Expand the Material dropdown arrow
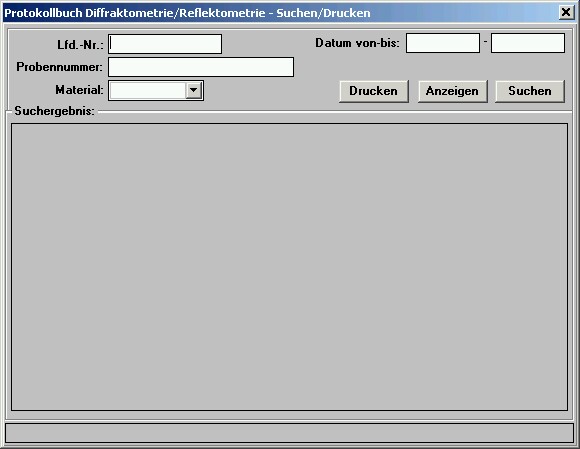 pos(193,90)
